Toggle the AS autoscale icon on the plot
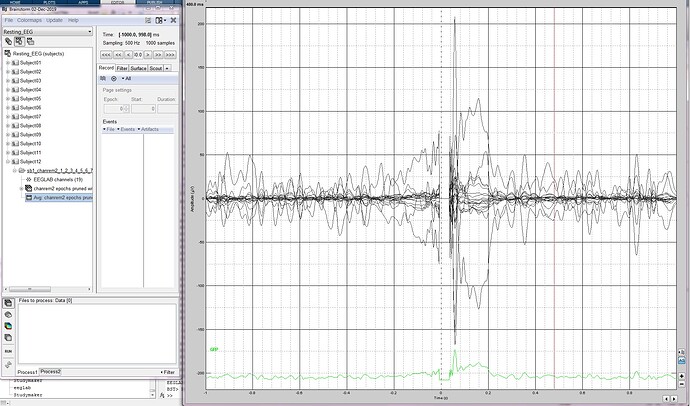 681,361
